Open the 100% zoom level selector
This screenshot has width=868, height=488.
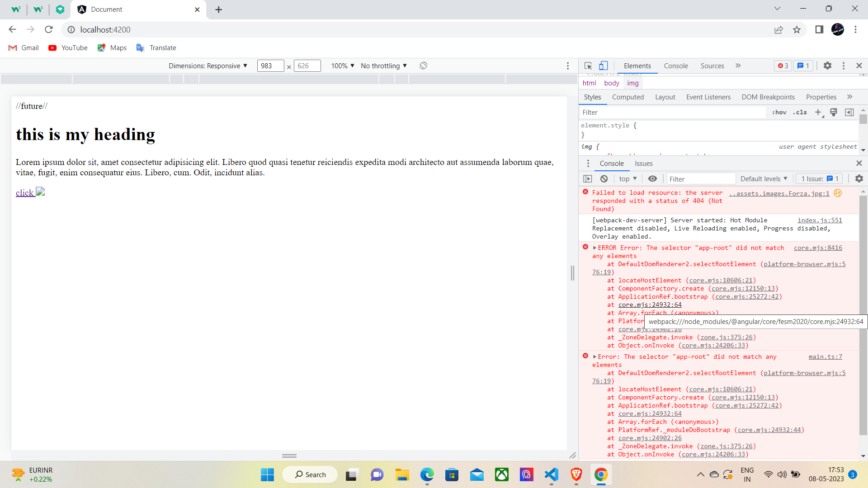click(x=342, y=66)
